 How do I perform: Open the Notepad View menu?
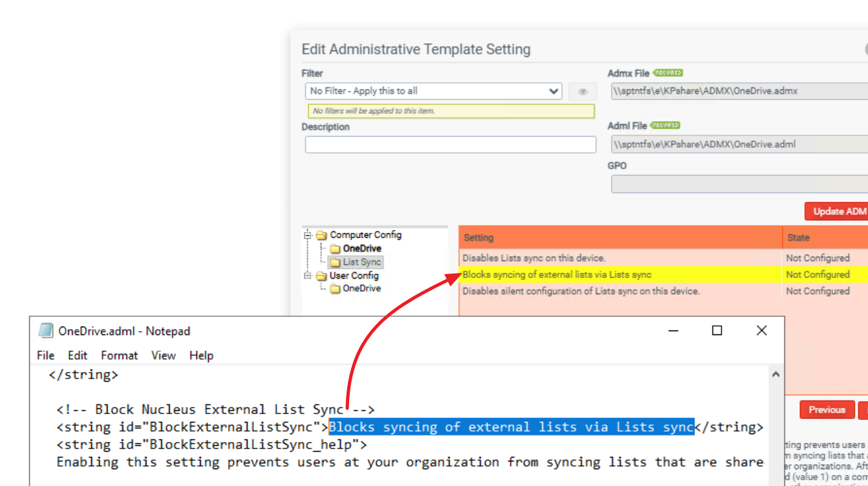click(163, 356)
